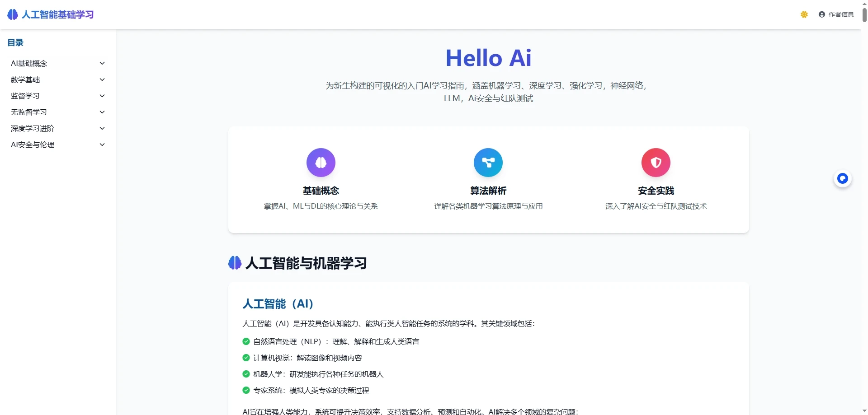Click the green check beside 计算机视觉
This screenshot has height=415, width=868.
pos(246,358)
